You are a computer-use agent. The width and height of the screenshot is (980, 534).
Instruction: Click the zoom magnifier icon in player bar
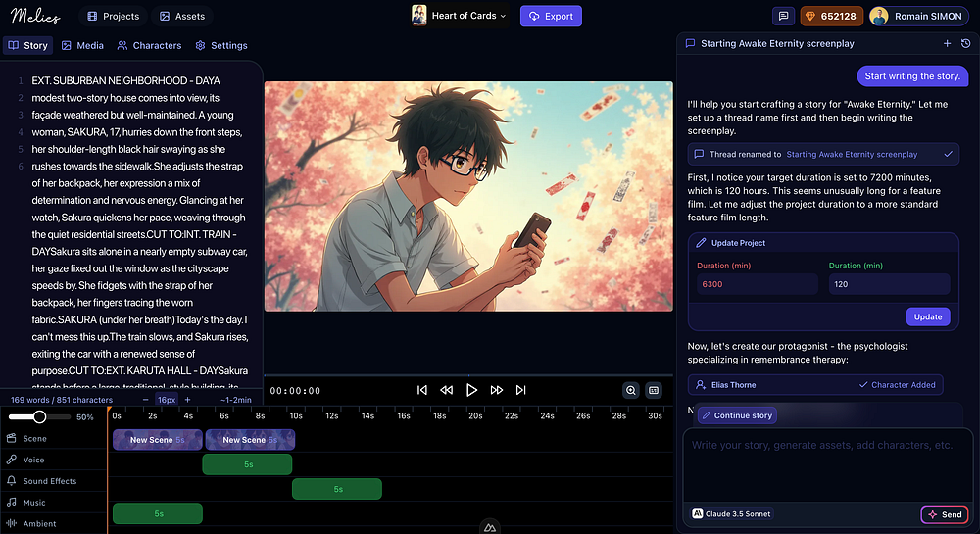coord(630,390)
